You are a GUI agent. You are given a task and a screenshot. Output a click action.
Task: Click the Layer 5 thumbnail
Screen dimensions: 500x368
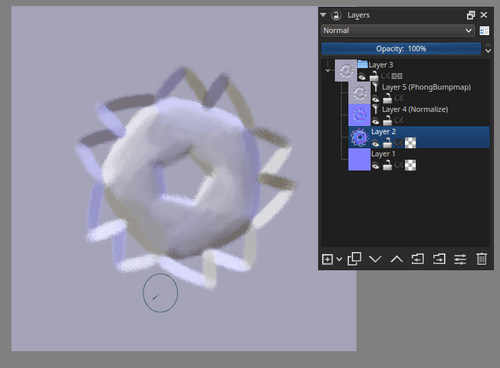pos(359,93)
